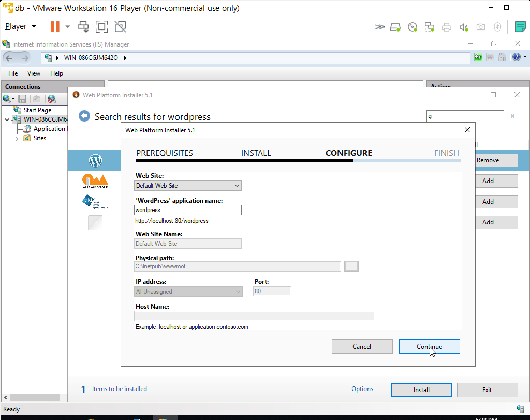Screen dimensions: 530x420
Task: Pause the virtual machine in VMware toolbar
Action: (x=55, y=26)
